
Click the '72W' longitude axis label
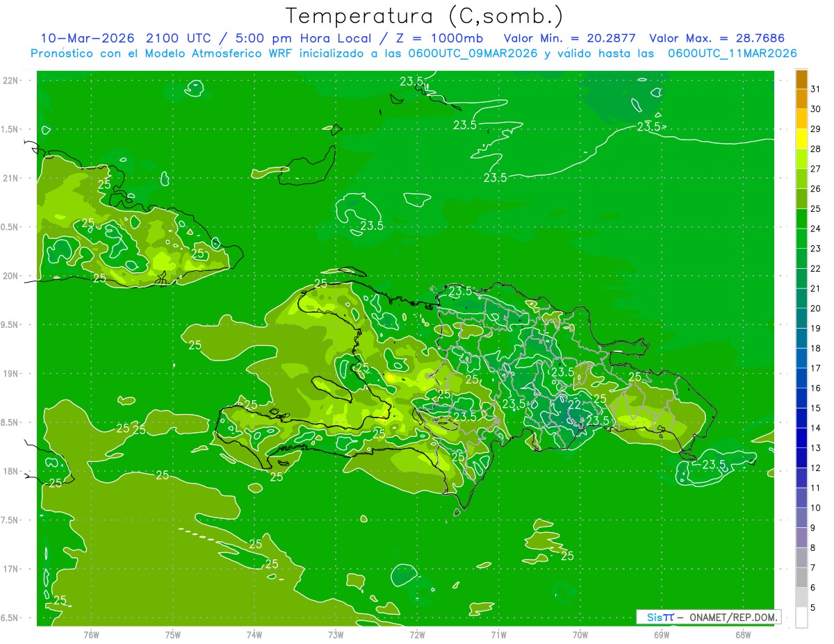417,634
